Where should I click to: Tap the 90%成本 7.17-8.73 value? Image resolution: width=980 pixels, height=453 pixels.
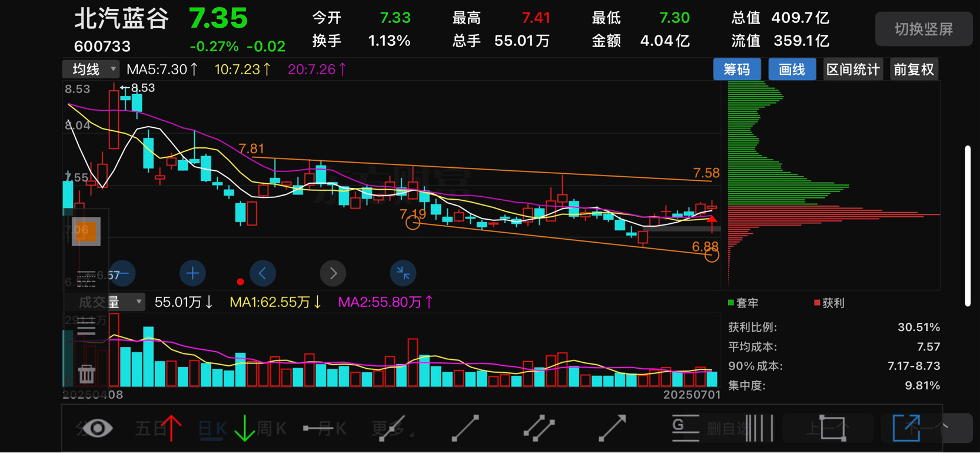pyautogui.click(x=914, y=366)
